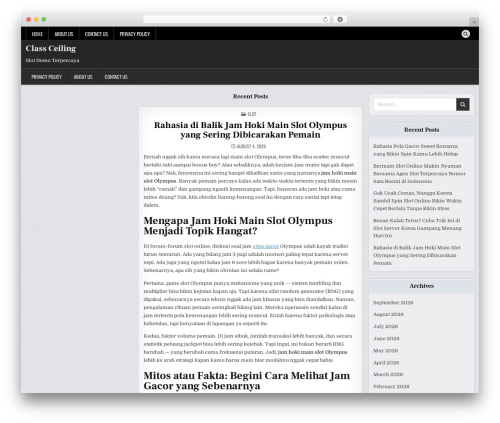
Task: Follow the blue 'situs gacor' hyperlink
Action: (x=266, y=246)
